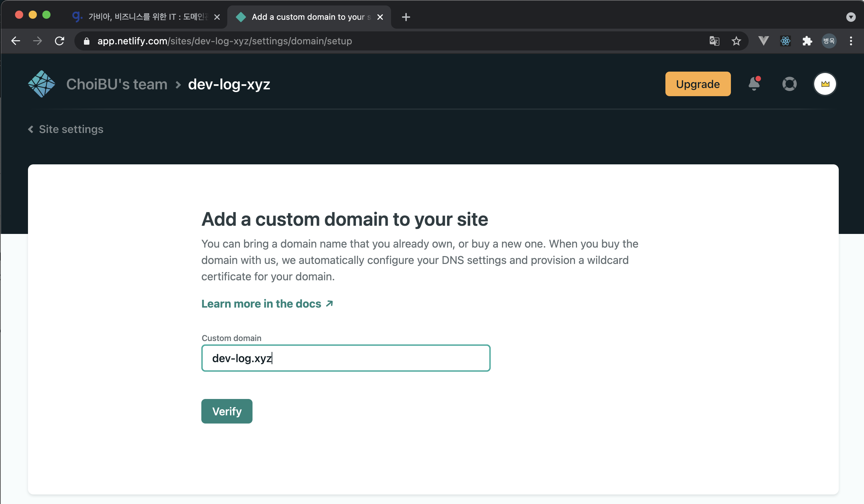This screenshot has height=504, width=864.
Task: Open the Chrome profile button
Action: pos(829,41)
